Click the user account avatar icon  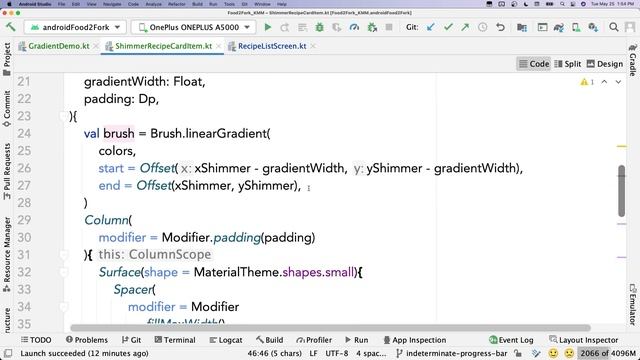[630, 27]
